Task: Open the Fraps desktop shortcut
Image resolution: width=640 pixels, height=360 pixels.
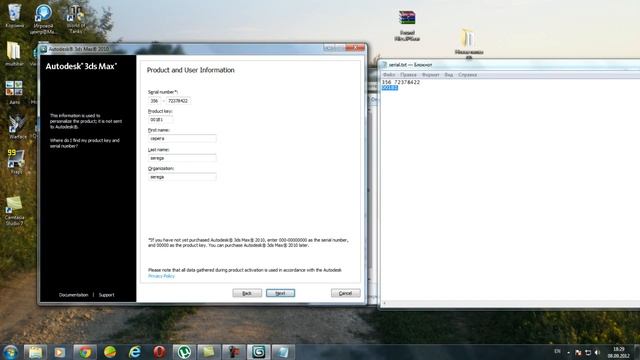Action: pos(16,161)
